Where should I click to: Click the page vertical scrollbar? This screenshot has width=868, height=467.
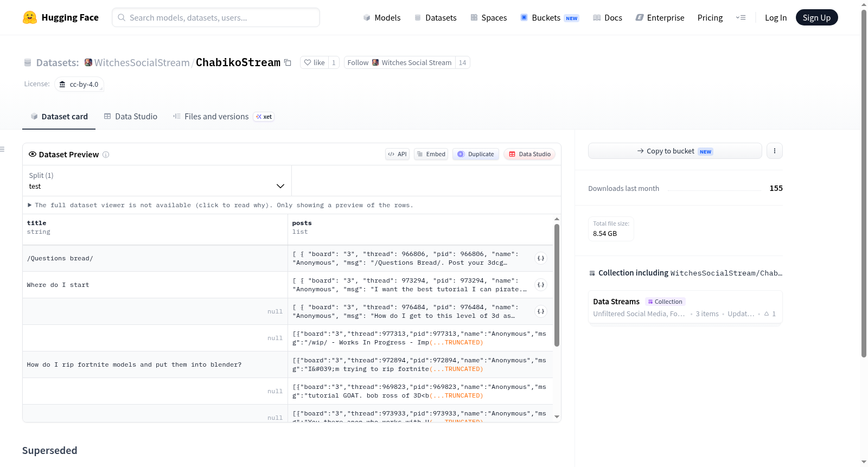coord(864,184)
